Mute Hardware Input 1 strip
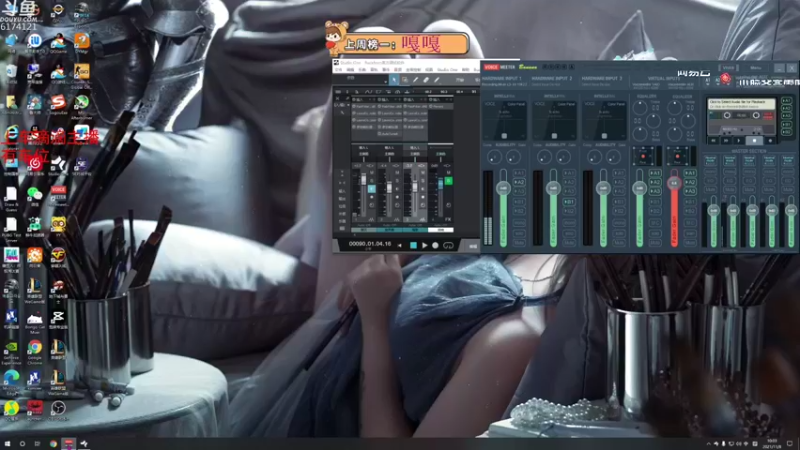This screenshot has width=800, height=450. (x=519, y=243)
